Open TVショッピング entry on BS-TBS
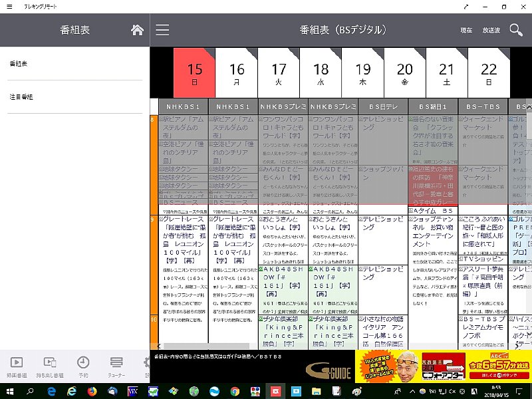This screenshot has width=532, height=399. point(483,259)
